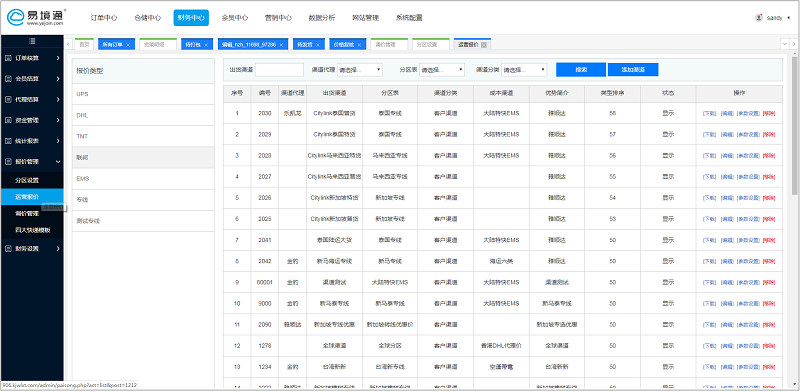Open 营销中心 in top navigation
The image size is (800, 392).
click(278, 18)
